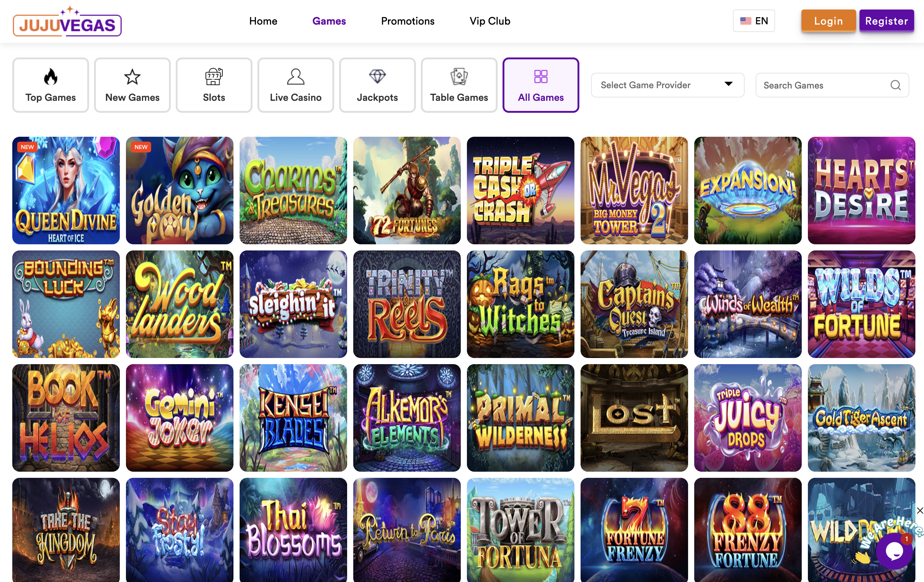Expand the Select Game Provider dropdown
The height and width of the screenshot is (582, 924).
[x=668, y=85]
